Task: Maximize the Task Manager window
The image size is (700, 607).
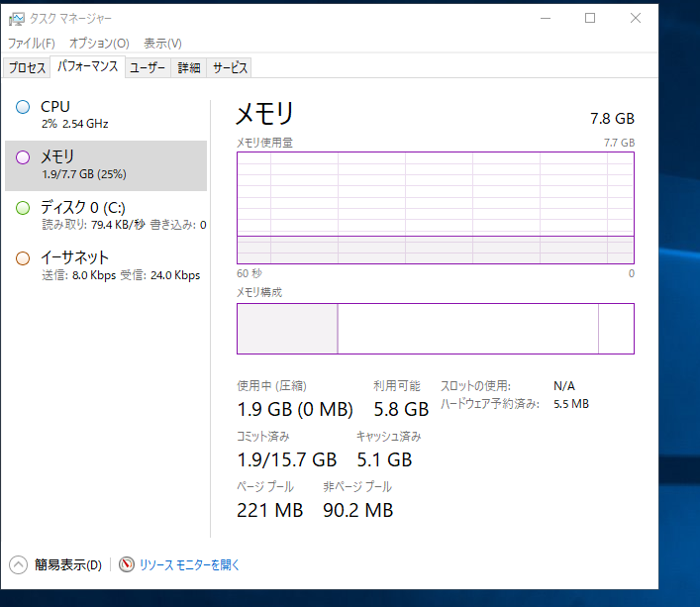Action: (x=590, y=18)
